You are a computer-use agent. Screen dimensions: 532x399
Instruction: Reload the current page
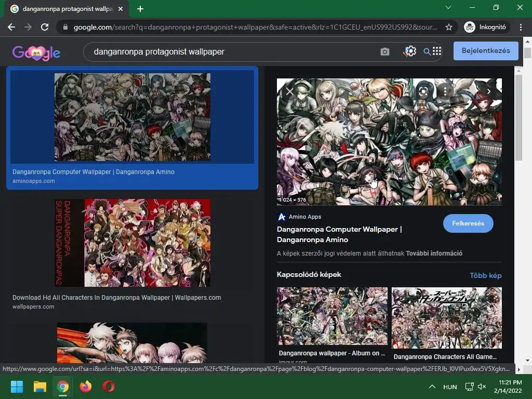pyautogui.click(x=45, y=27)
